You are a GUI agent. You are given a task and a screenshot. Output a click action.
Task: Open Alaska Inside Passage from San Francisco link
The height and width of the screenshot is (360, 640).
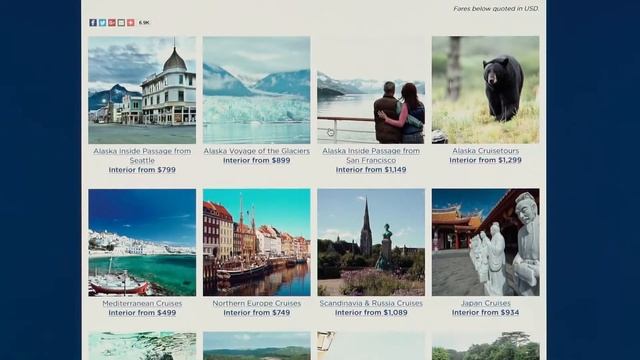371,156
